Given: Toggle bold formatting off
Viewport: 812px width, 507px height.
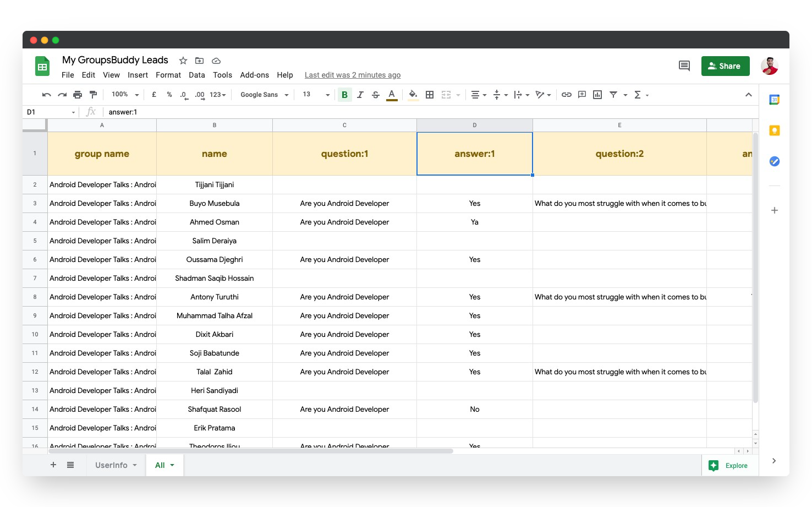Looking at the screenshot, I should coord(344,94).
